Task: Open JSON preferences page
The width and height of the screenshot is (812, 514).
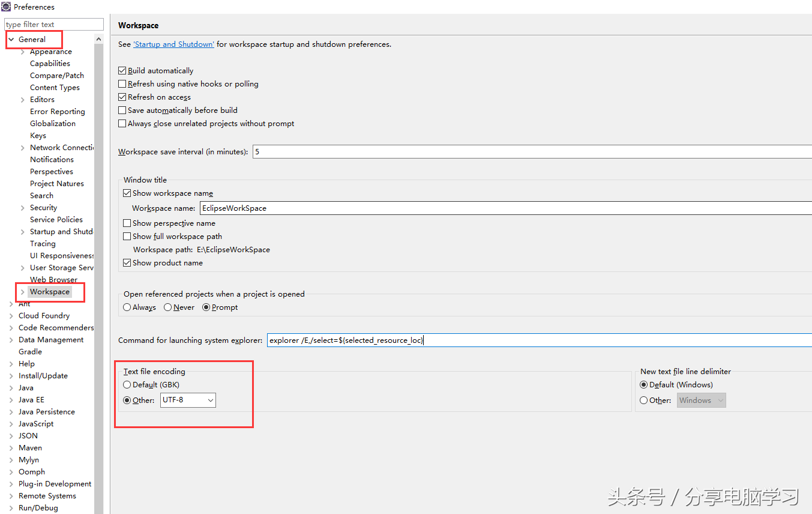Action: click(28, 436)
